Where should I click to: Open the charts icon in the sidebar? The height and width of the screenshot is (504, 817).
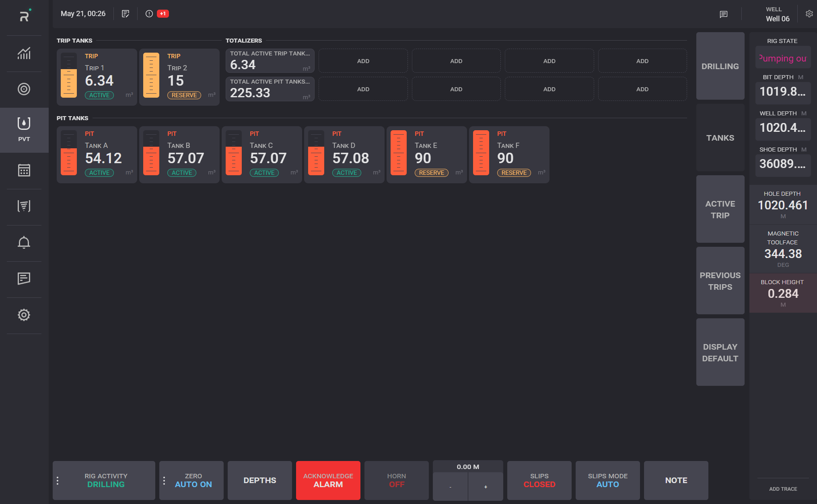tap(24, 53)
